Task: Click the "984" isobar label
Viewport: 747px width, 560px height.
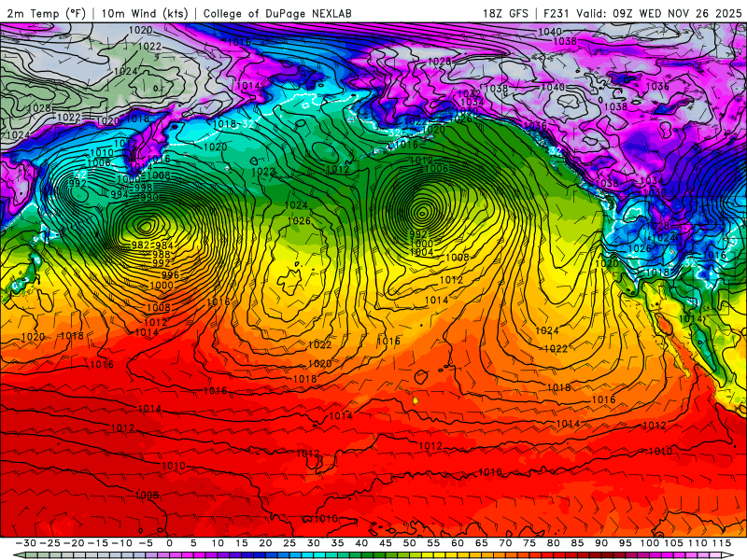Action: pyautogui.click(x=164, y=245)
